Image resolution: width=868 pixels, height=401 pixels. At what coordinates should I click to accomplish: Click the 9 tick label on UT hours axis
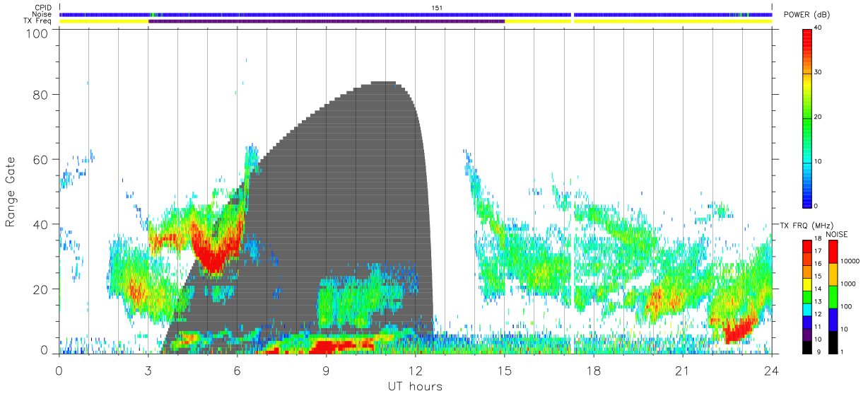326,371
